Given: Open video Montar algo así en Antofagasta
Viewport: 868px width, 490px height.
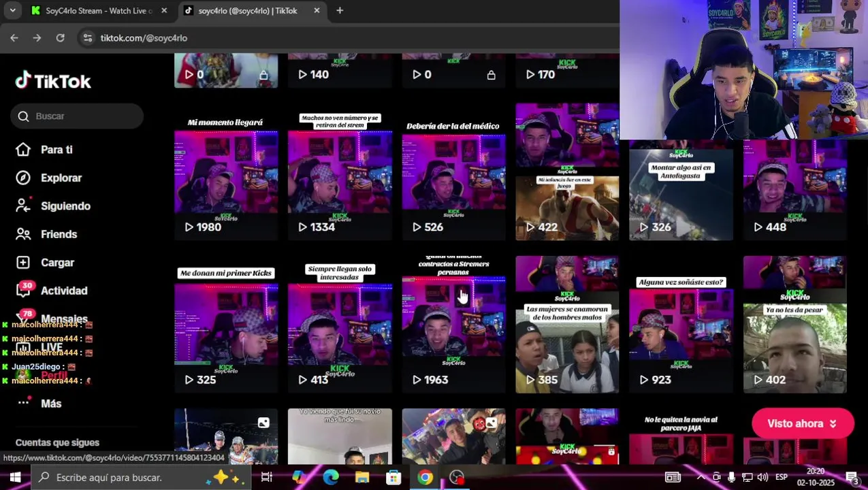Looking at the screenshot, I should click(x=681, y=191).
